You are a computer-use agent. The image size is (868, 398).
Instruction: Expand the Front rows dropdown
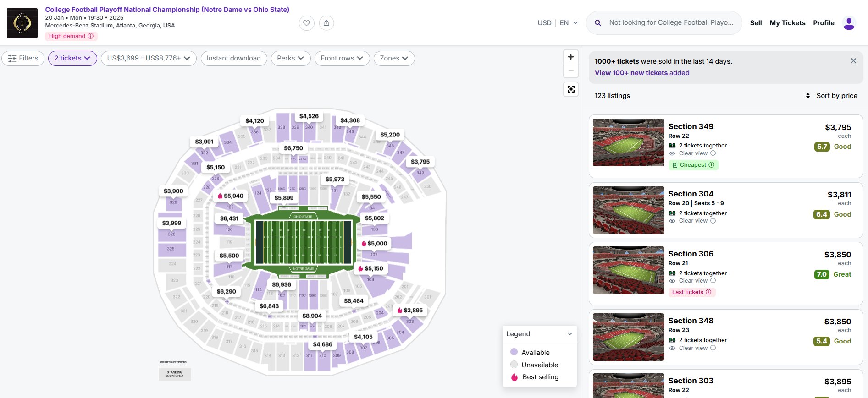[x=342, y=58]
